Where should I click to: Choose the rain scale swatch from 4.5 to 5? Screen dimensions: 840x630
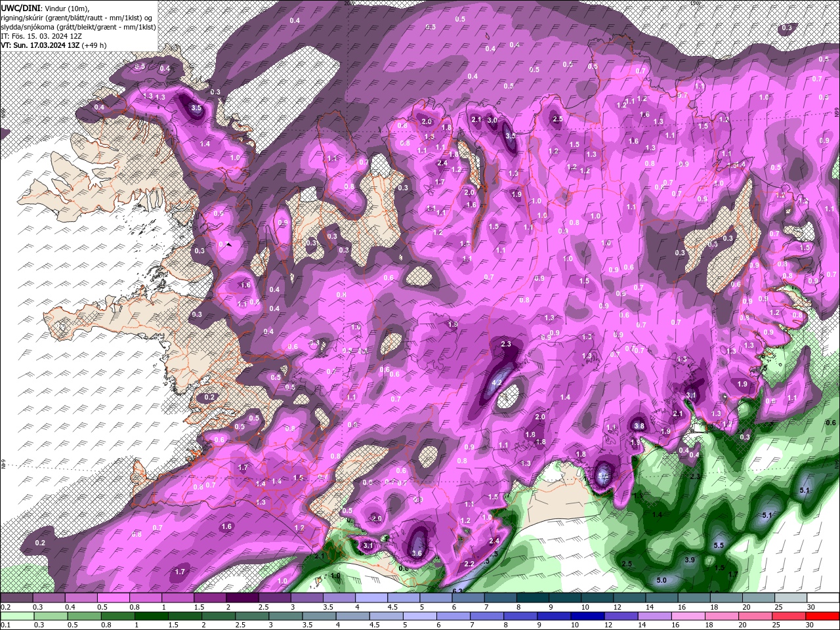point(386,616)
